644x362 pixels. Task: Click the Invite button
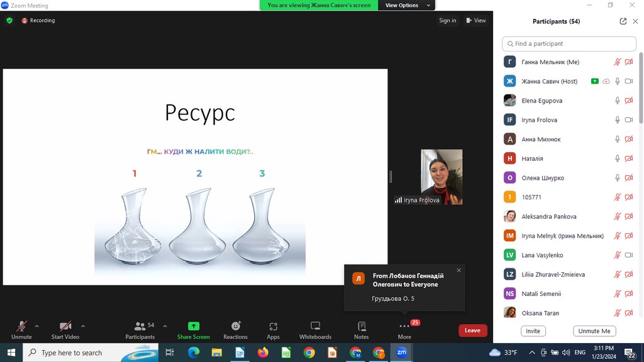pos(533,331)
